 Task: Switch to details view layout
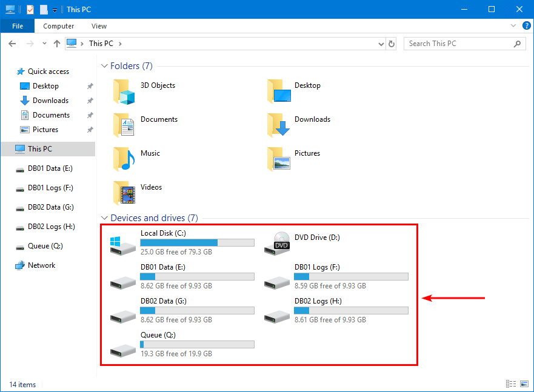[510, 384]
